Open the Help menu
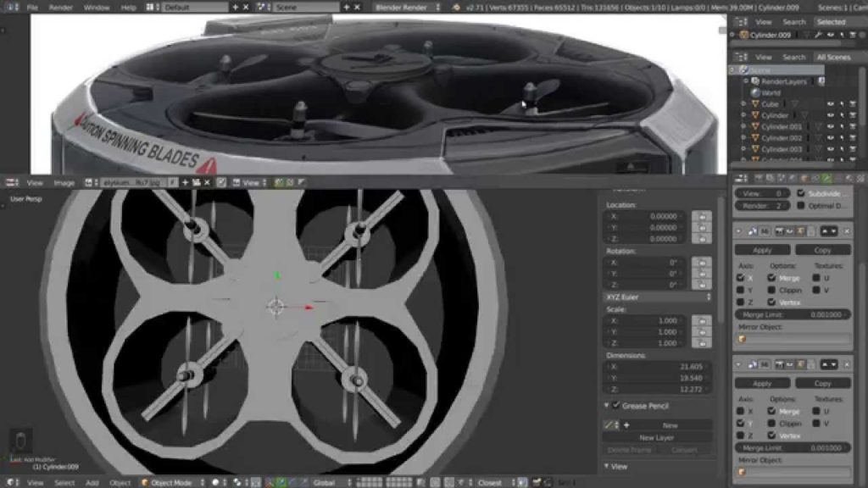The height and width of the screenshot is (488, 868). (128, 7)
